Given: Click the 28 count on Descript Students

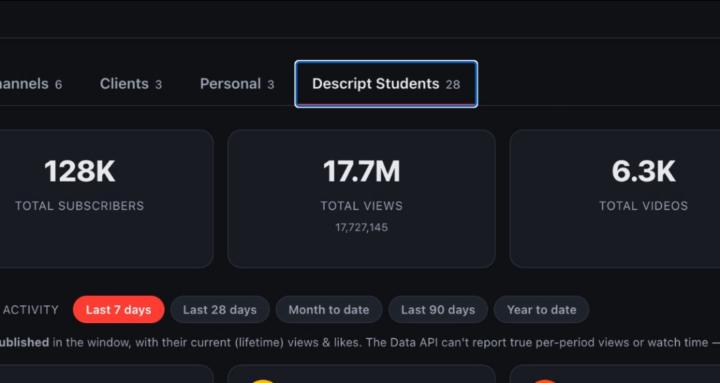Looking at the screenshot, I should tap(453, 84).
